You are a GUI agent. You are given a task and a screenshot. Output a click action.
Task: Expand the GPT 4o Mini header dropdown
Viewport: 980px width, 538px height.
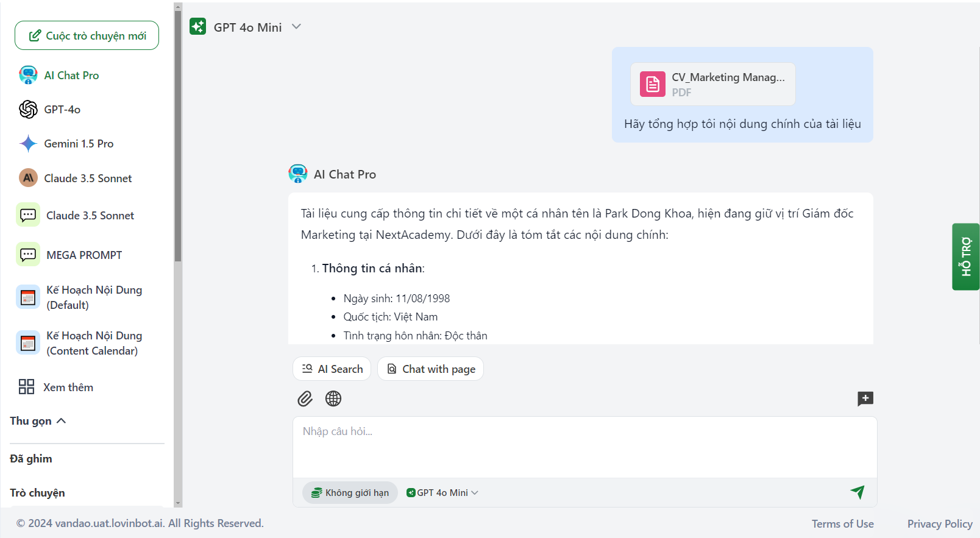click(296, 27)
